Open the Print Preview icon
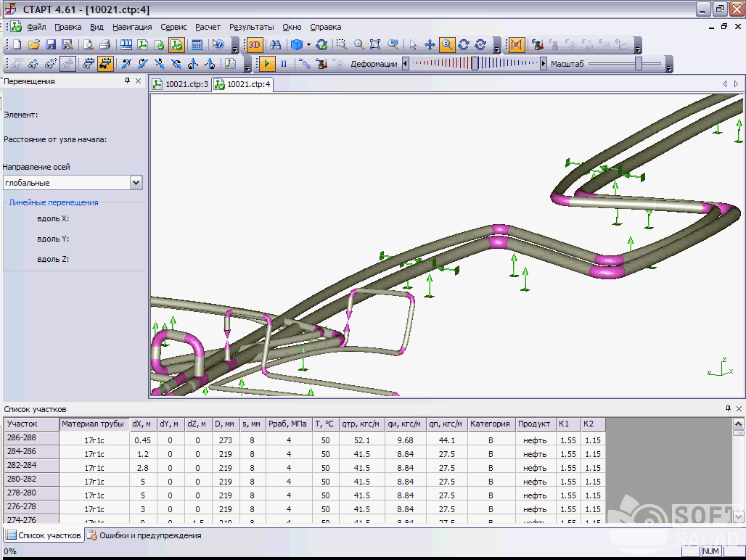This screenshot has height=560, width=746. pyautogui.click(x=88, y=45)
